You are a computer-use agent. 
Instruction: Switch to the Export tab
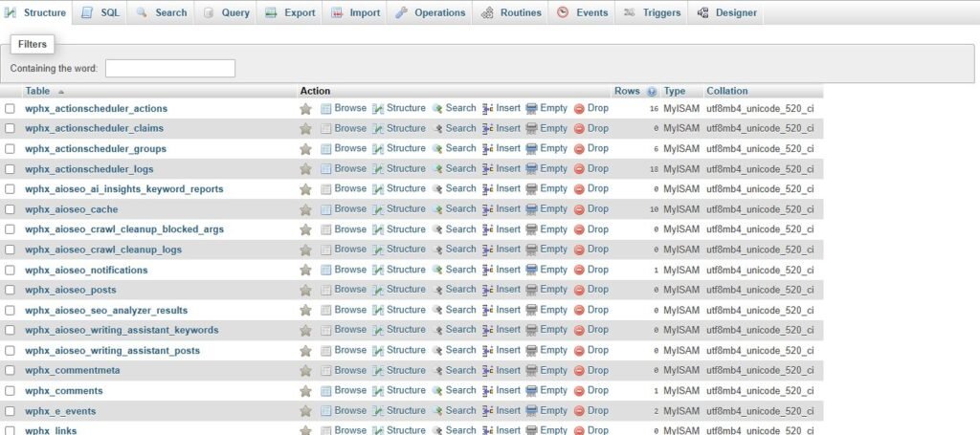point(290,12)
